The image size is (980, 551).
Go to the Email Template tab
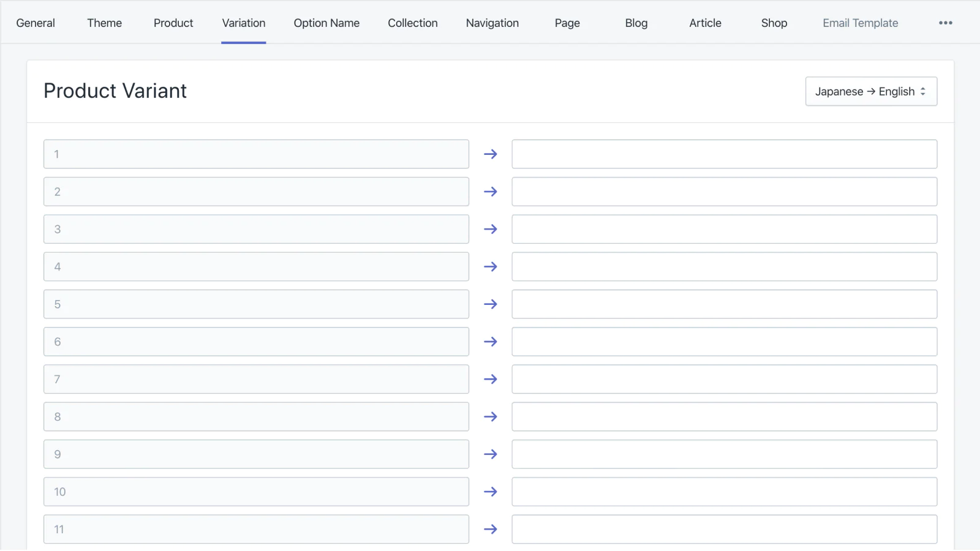[860, 23]
